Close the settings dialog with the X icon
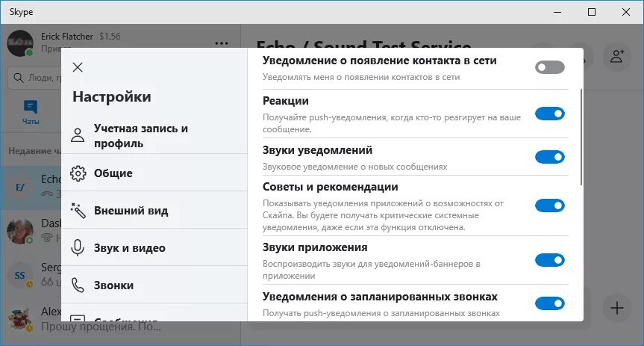Screen dimensions: 644x346 77,67
